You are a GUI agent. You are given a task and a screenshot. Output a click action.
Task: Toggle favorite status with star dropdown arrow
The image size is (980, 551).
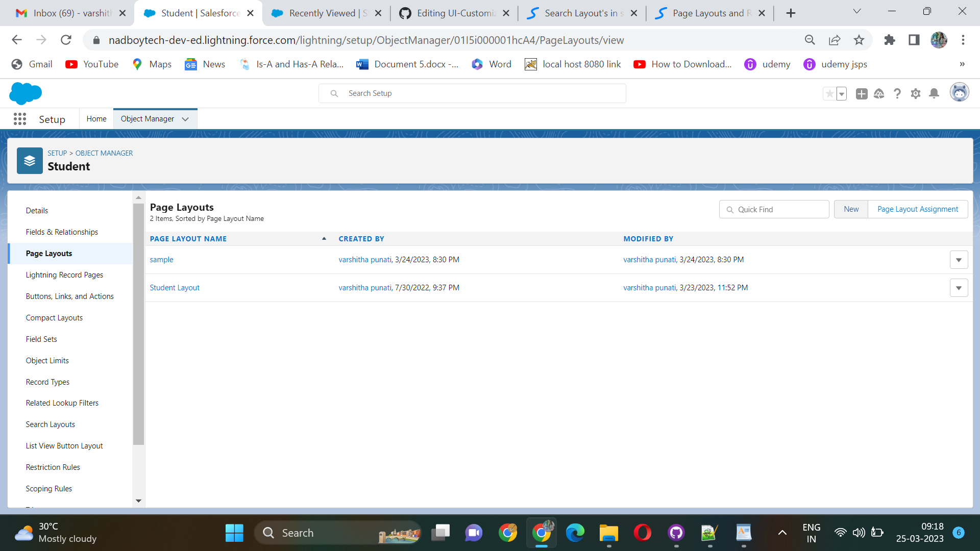tap(842, 93)
